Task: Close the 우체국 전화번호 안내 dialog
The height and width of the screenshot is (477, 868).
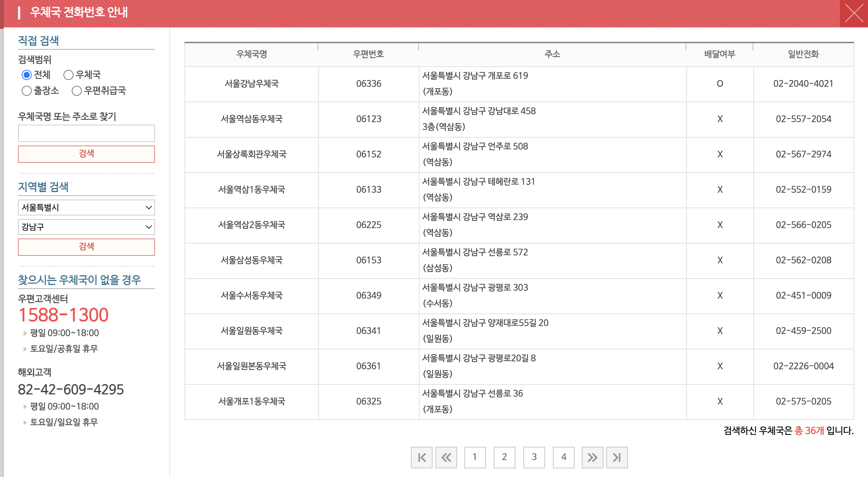Action: 854,14
